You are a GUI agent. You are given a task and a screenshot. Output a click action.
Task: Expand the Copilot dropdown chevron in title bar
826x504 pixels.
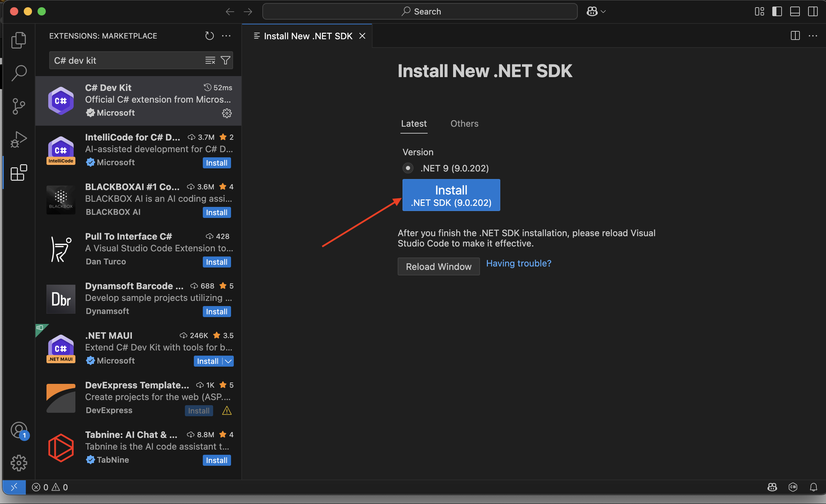coord(603,12)
